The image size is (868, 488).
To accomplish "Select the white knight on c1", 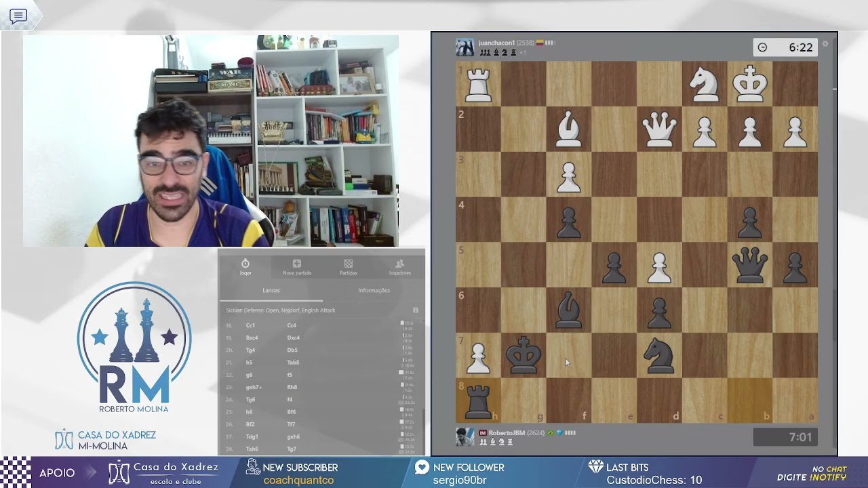I will (x=705, y=84).
